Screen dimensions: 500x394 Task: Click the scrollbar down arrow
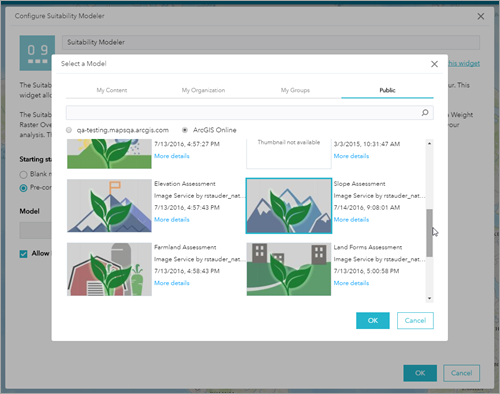429,298
